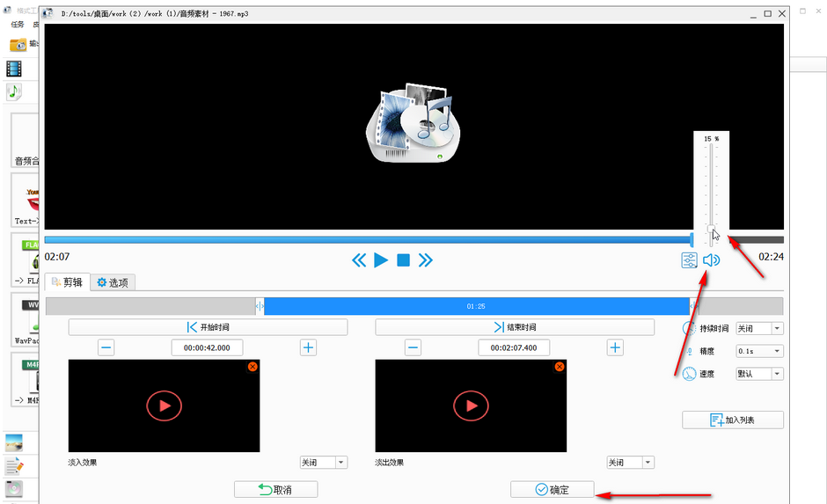Click the 速度 speed gauge icon
The image size is (827, 504).
pos(690,374)
